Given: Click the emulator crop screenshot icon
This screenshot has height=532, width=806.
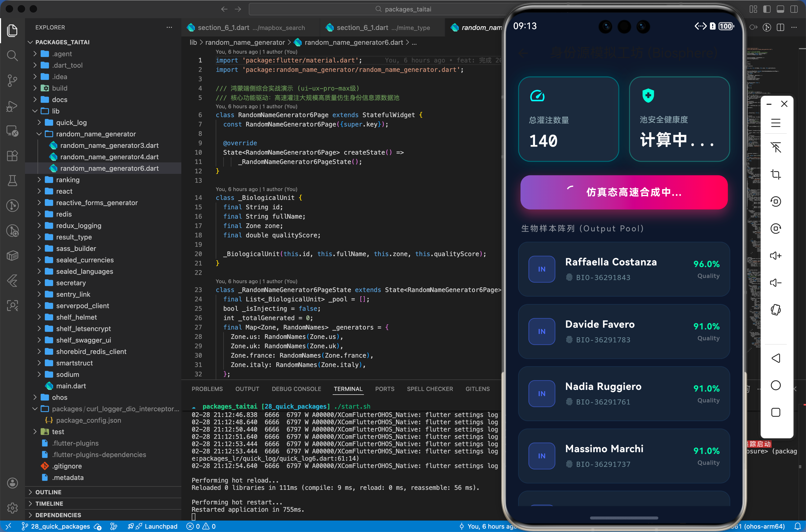Looking at the screenshot, I should (x=776, y=174).
